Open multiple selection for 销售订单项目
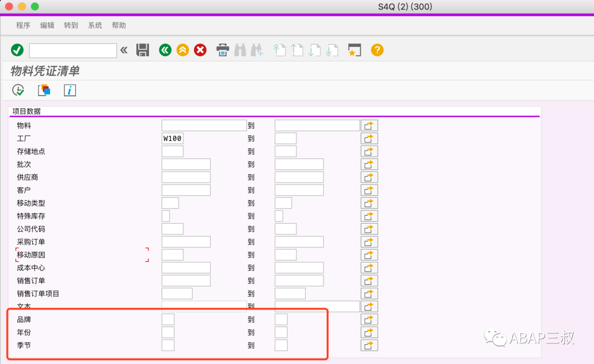The image size is (594, 364). 369,294
